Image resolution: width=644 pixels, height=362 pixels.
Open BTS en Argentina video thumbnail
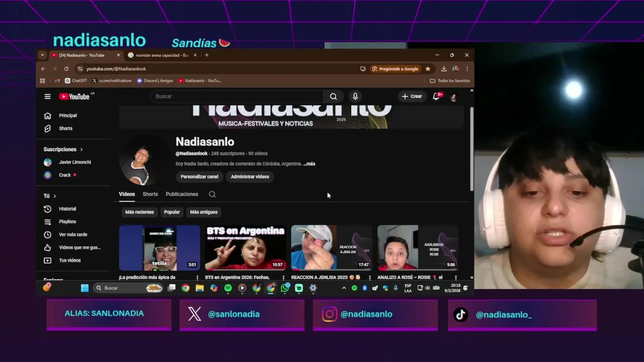246,247
